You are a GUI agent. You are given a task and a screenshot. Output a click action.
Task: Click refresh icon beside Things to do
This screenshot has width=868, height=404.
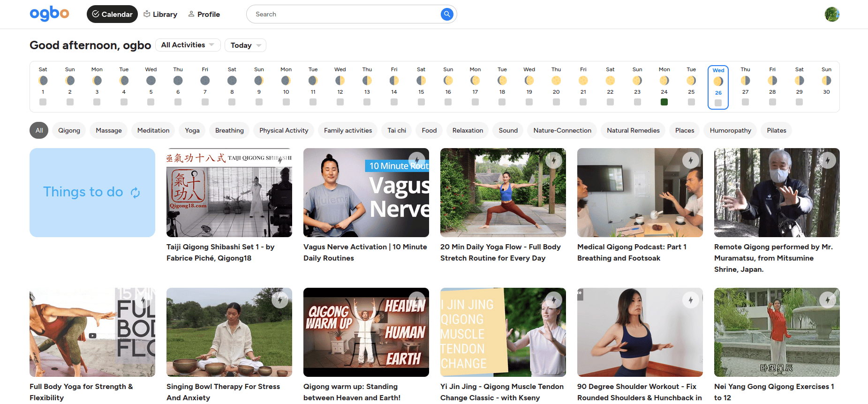(x=136, y=193)
